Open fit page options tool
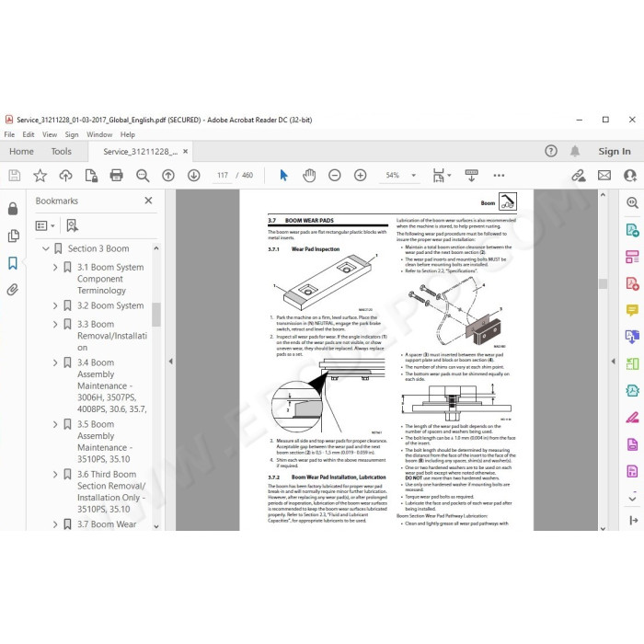 441,176
